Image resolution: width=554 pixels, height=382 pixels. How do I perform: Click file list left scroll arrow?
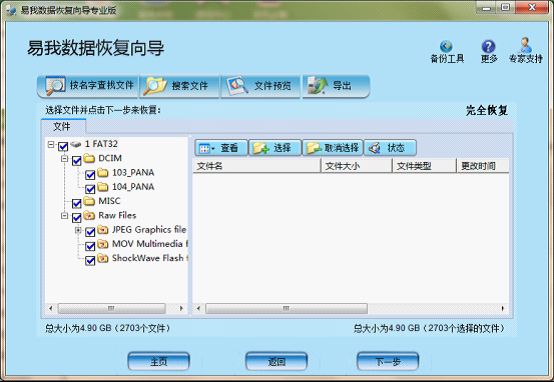198,308
